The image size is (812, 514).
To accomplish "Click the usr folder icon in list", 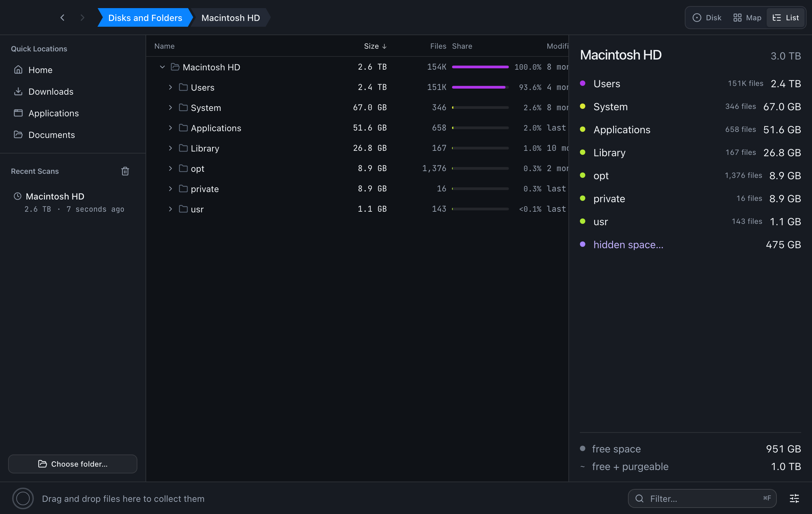I will [183, 209].
